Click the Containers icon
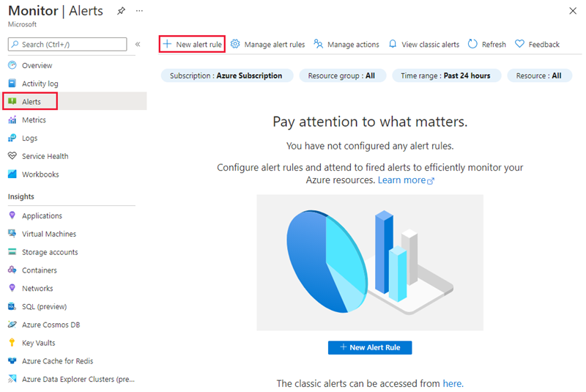 12,270
